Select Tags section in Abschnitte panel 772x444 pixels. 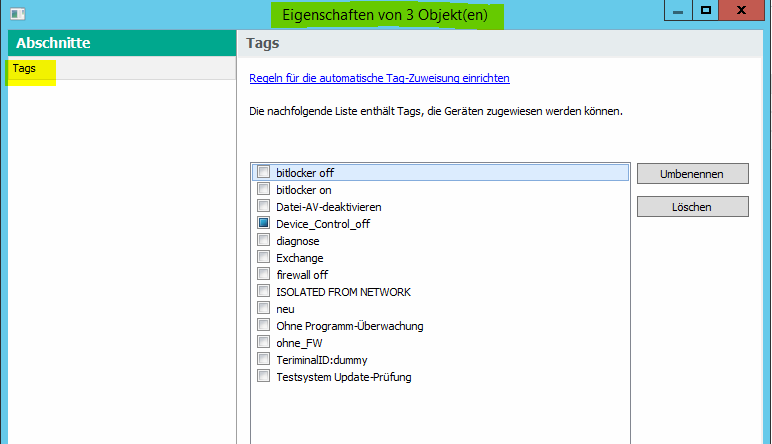[x=25, y=69]
